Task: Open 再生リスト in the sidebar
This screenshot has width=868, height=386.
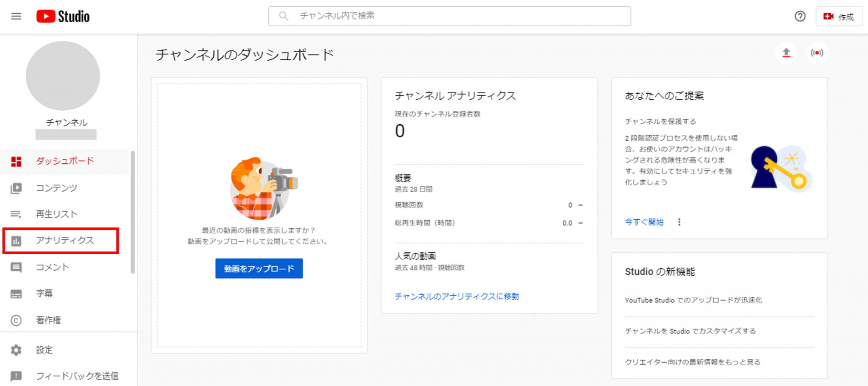Action: point(56,214)
